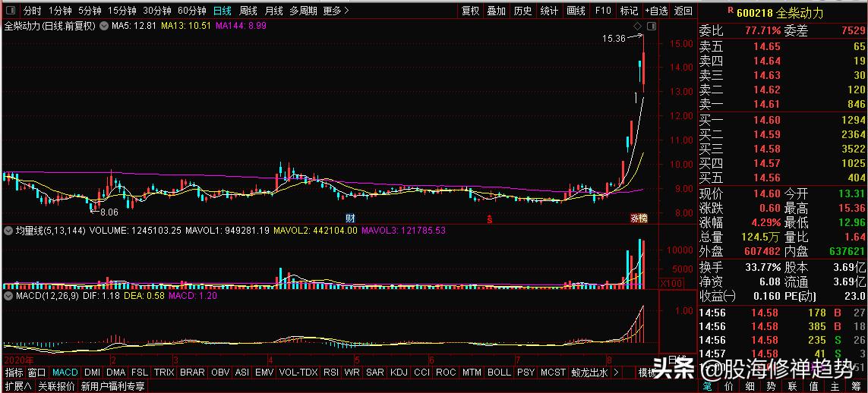Open F10 company info
This screenshot has width=868, height=393.
[x=603, y=11]
